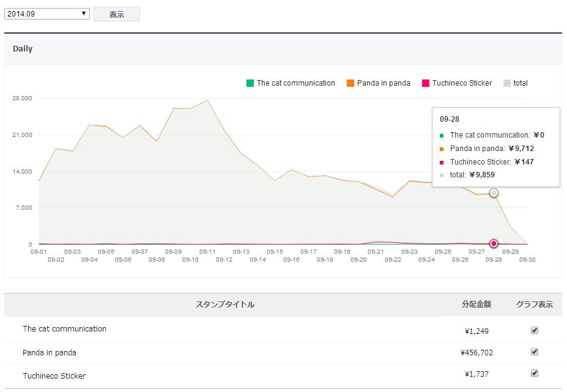Click the 表示 display button
567x392 pixels.
tap(116, 14)
